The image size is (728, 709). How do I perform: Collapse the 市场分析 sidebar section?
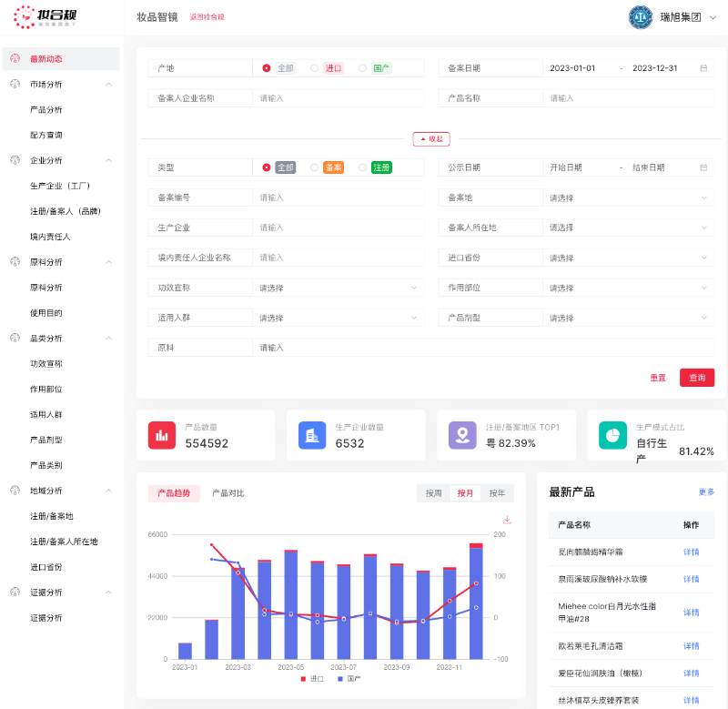pyautogui.click(x=109, y=85)
